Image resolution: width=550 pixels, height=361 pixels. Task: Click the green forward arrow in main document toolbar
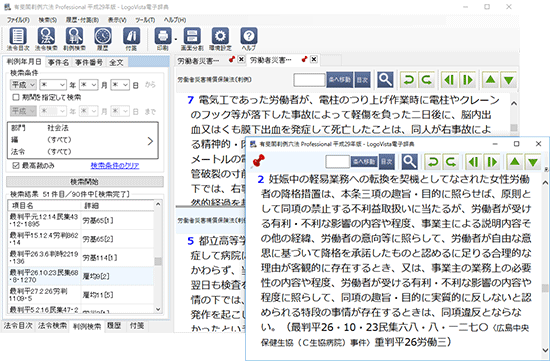(x=427, y=80)
